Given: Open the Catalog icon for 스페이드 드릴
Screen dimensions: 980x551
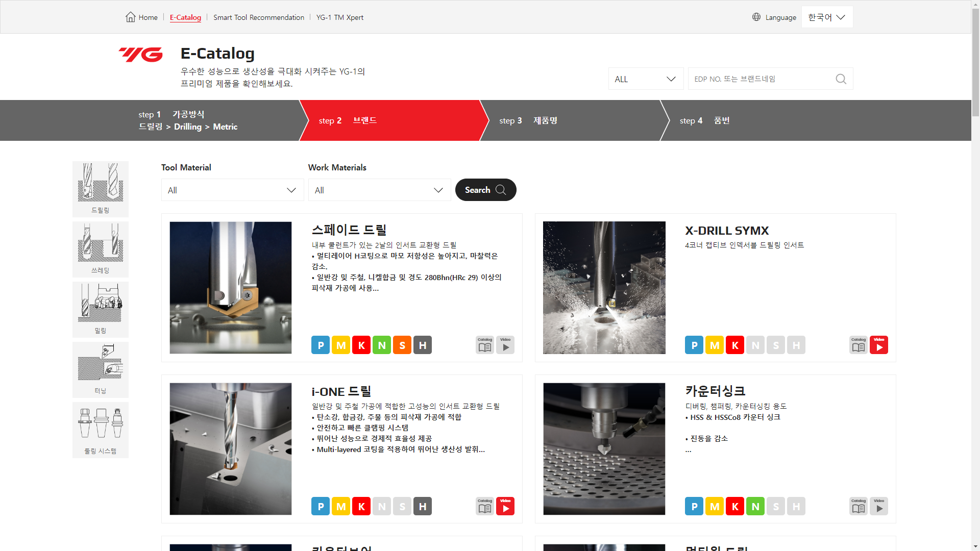Looking at the screenshot, I should pos(485,345).
